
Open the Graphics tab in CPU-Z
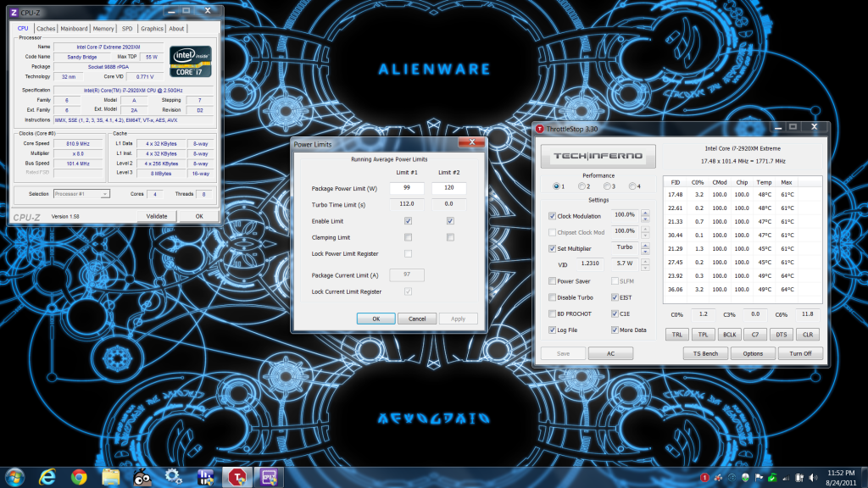coord(152,29)
